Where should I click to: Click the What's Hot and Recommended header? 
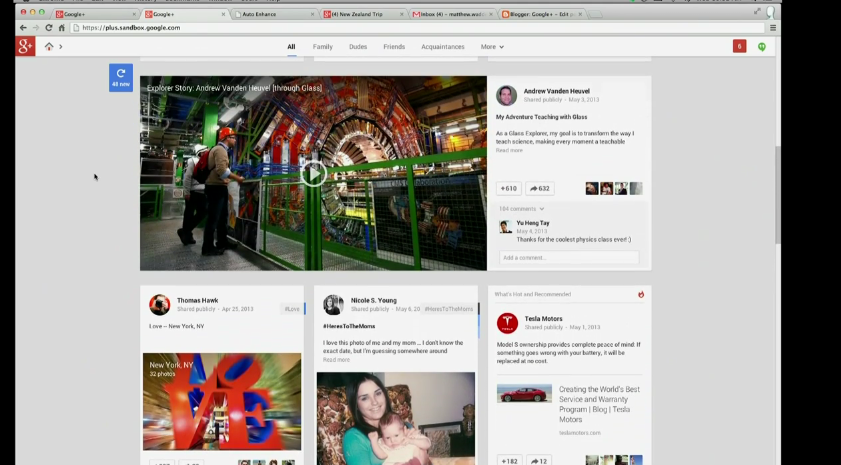[x=533, y=294]
